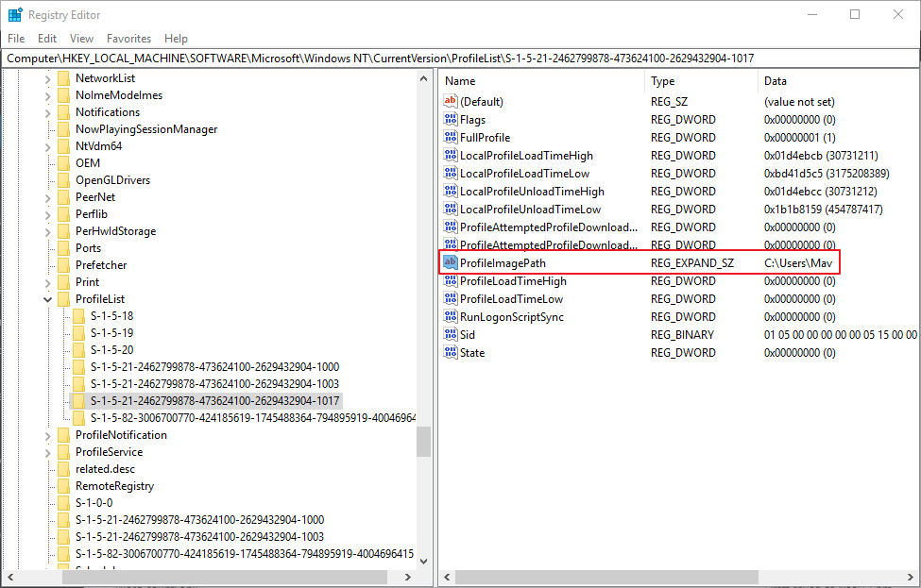921x588 pixels.
Task: Click the Flags DWORD value icon
Action: pos(451,119)
